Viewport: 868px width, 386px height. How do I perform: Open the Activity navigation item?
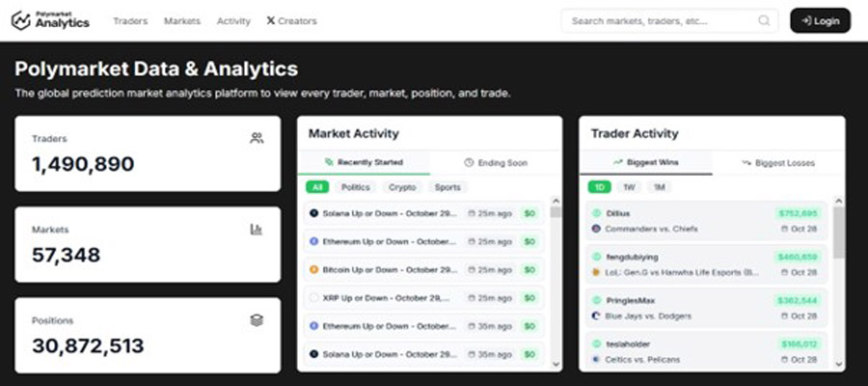tap(233, 21)
